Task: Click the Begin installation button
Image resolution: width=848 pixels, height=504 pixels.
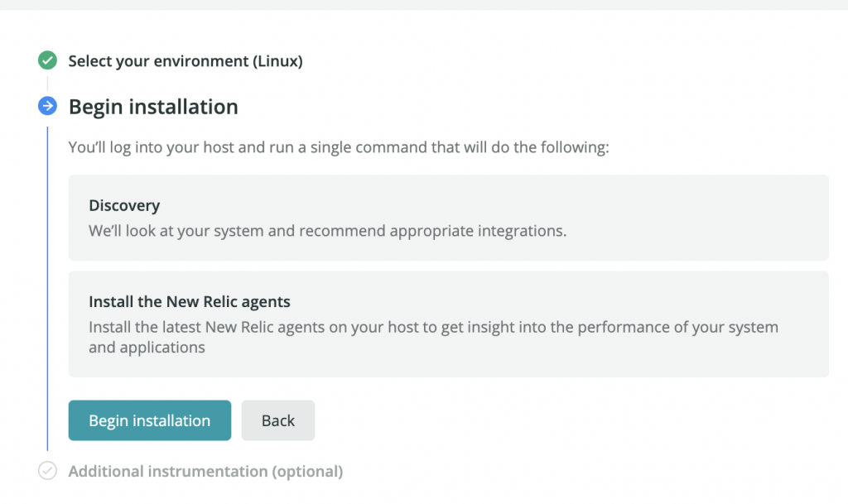Action: pos(150,420)
